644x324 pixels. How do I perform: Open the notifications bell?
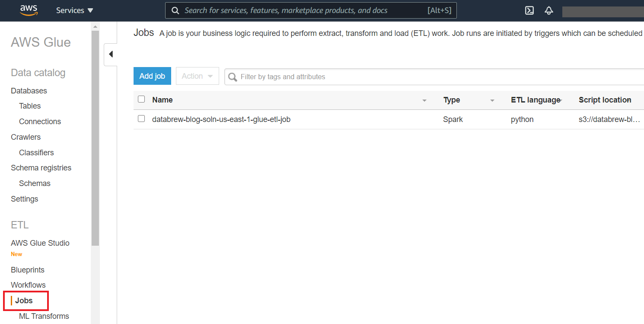(x=549, y=10)
